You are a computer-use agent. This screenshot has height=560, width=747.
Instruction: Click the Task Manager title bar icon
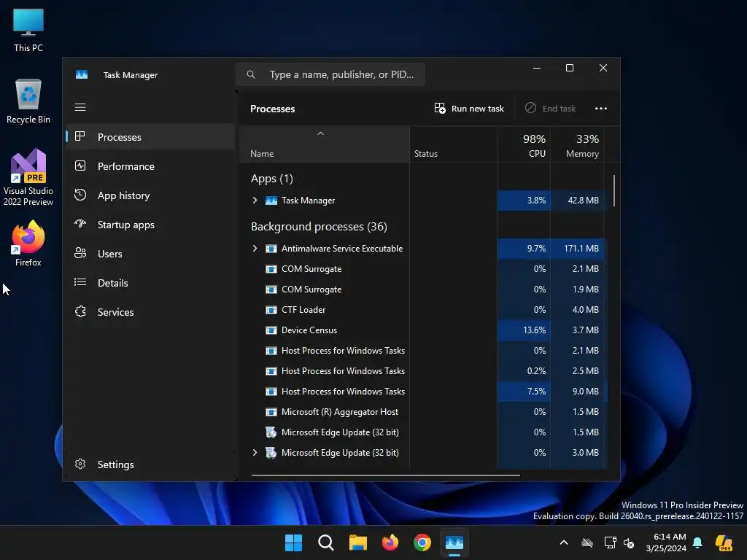click(x=82, y=75)
